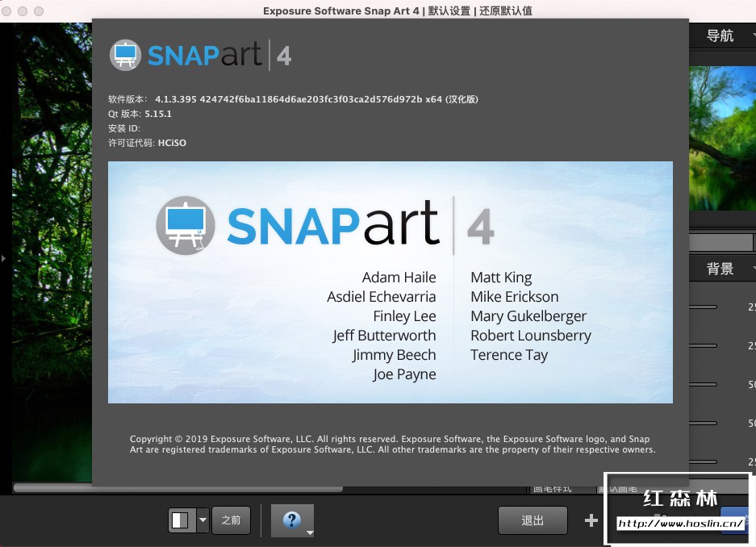The height and width of the screenshot is (547, 756).
Task: Click the plus icon beside 退出
Action: [x=591, y=520]
